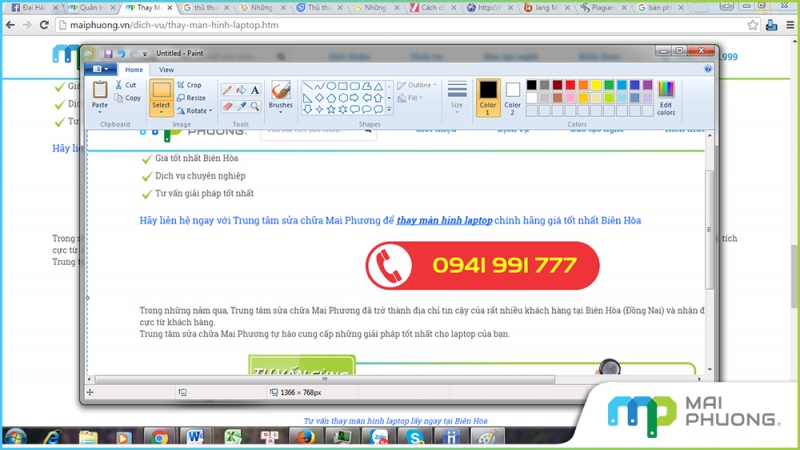Screen dimensions: 800x450
Task: Pick the right triangle shape
Action: (308, 97)
